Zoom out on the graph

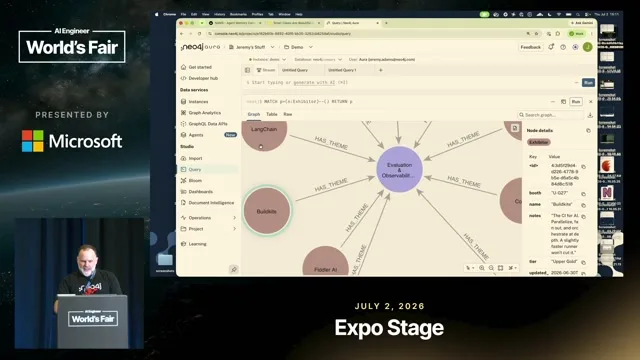[x=491, y=268]
